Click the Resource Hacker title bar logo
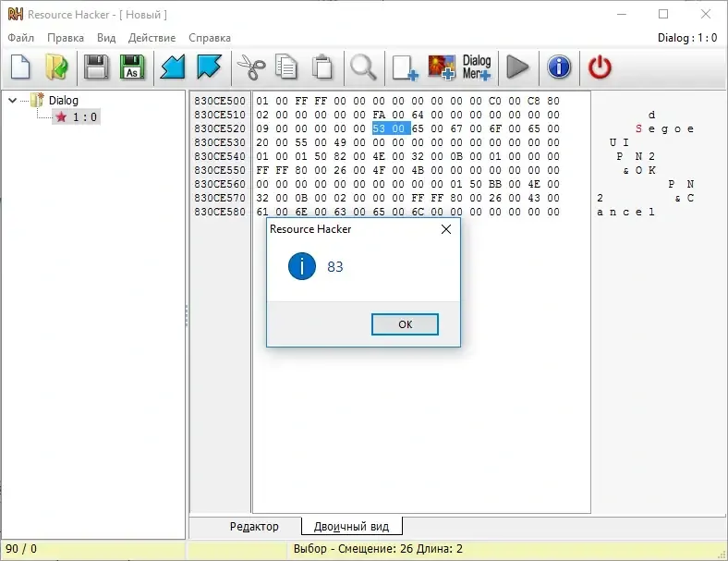The width and height of the screenshot is (728, 561). [16, 15]
